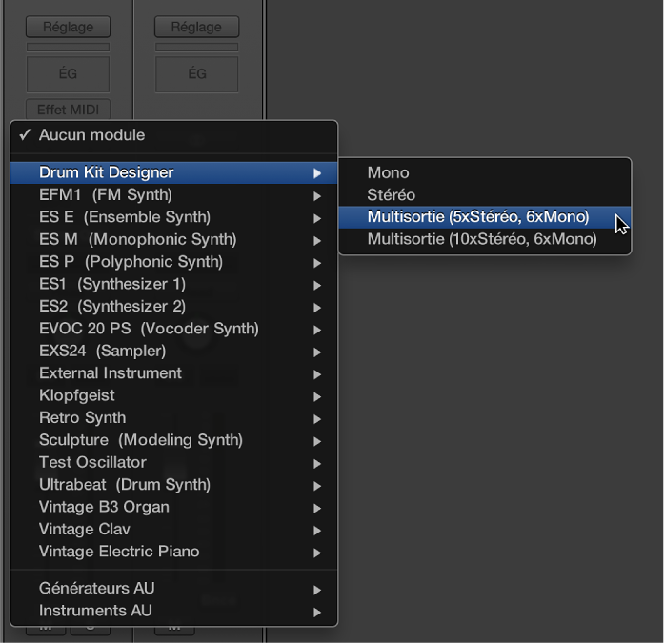Open Drum Kit Designer submenu
This screenshot has width=665, height=644.
[x=174, y=172]
